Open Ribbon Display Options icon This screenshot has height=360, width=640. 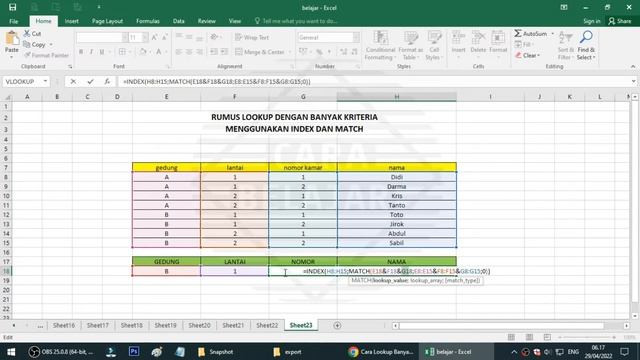tap(564, 7)
